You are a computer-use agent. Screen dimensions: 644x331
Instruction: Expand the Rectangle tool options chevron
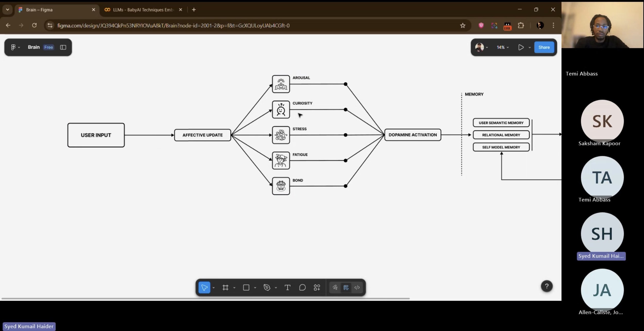[x=255, y=288]
